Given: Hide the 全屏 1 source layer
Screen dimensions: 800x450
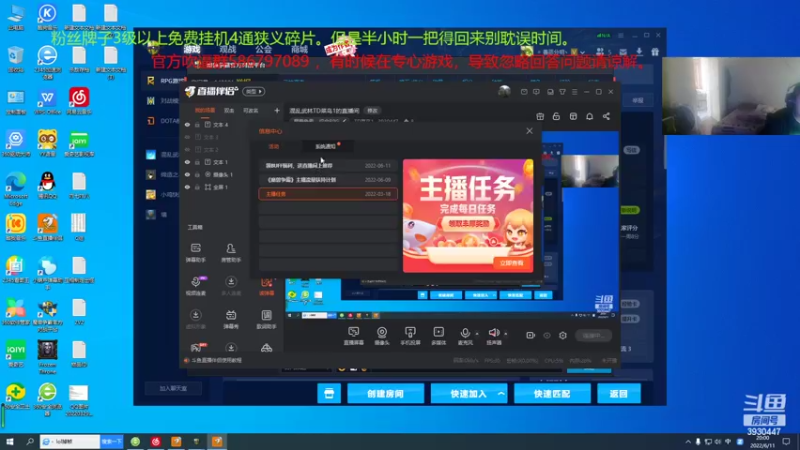Looking at the screenshot, I should click(x=187, y=187).
